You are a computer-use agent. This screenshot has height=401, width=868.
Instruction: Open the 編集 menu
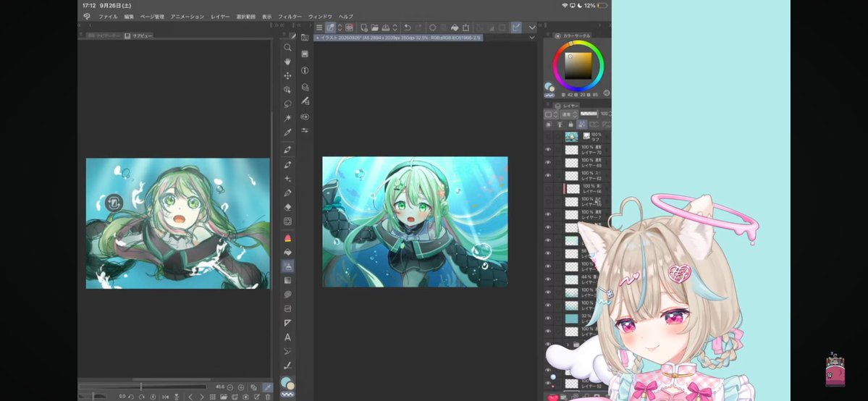(129, 17)
